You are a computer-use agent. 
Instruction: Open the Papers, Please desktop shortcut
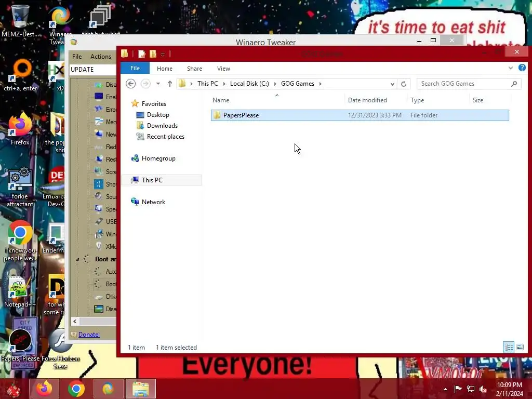(x=20, y=346)
